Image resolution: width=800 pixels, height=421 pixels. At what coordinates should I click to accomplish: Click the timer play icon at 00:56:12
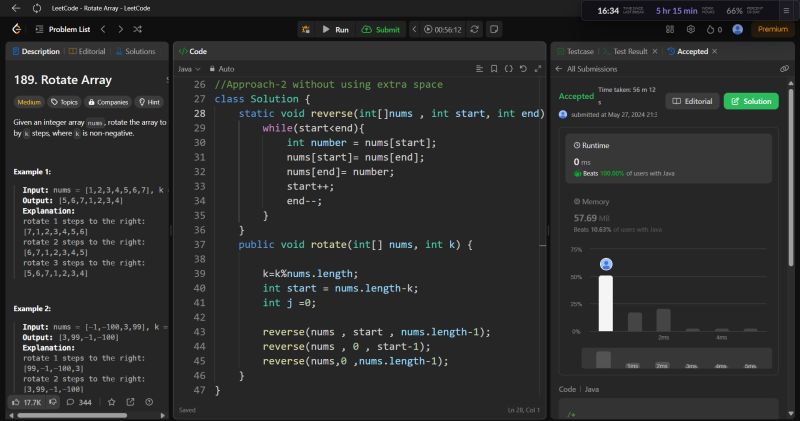pos(428,30)
